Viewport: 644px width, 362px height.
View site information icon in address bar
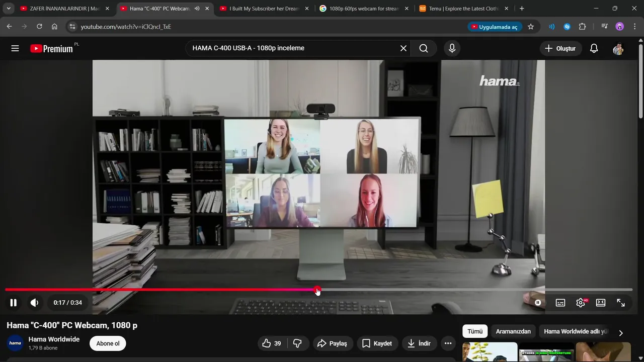point(72,27)
